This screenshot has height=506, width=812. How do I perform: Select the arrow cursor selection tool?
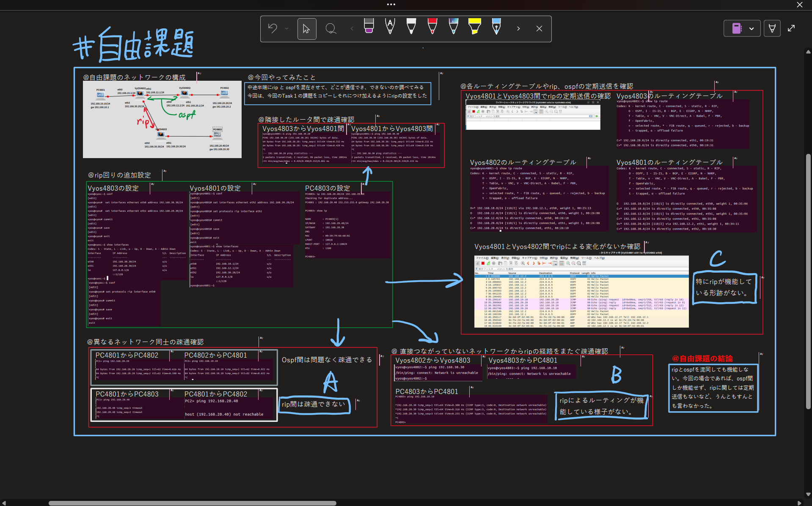[x=307, y=29]
